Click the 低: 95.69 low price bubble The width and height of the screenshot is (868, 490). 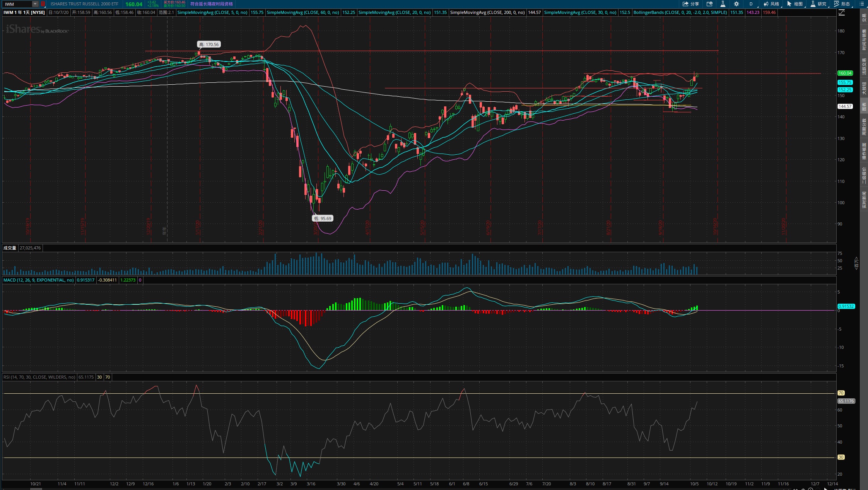pyautogui.click(x=323, y=219)
